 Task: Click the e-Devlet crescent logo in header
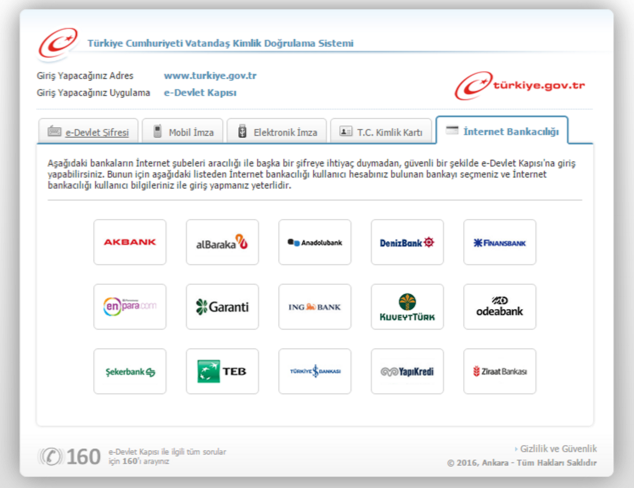click(58, 43)
